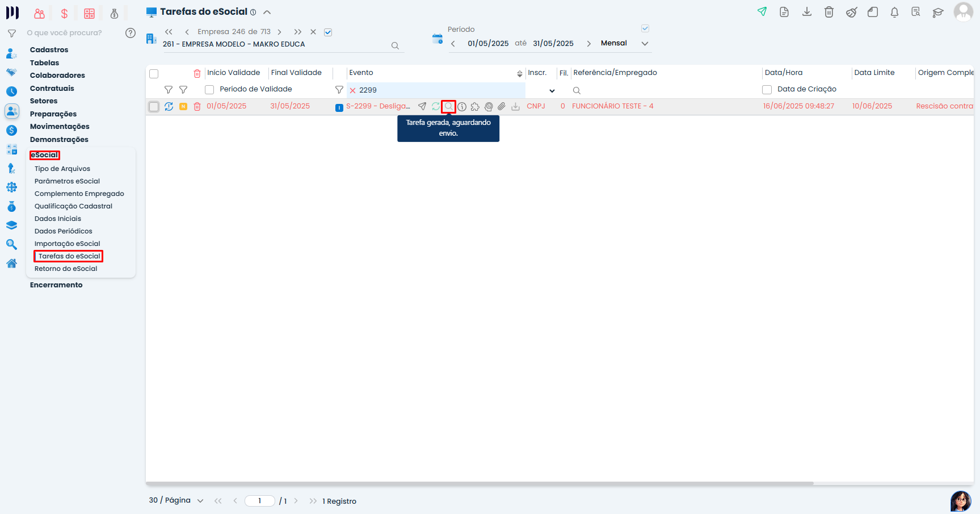Click the handshake icon in the left sidebar

click(11, 72)
